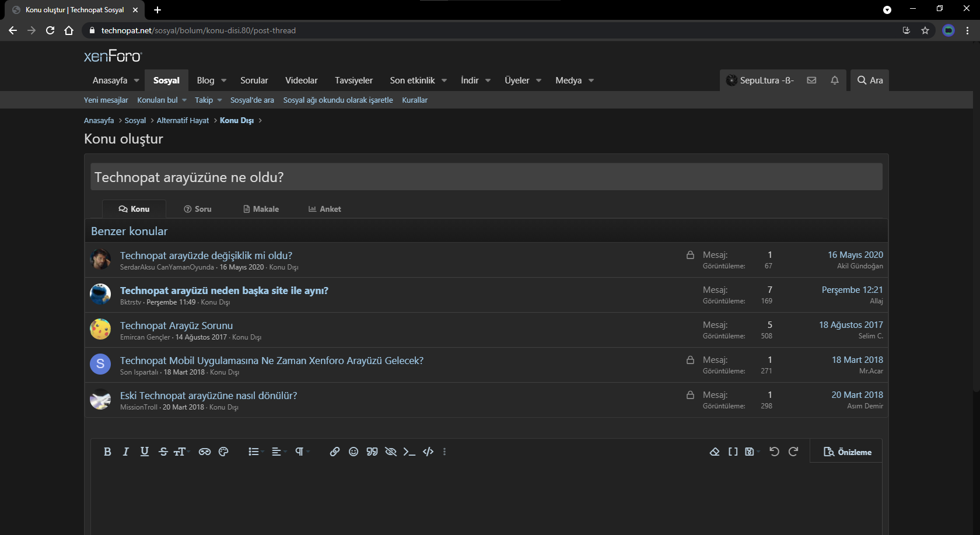Select the Konu thread type tab
The image size is (980, 535).
pos(134,209)
